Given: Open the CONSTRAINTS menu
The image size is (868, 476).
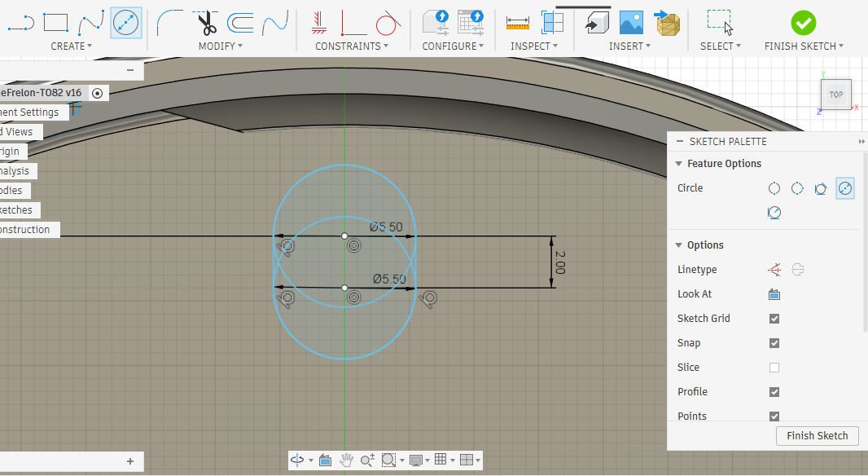Looking at the screenshot, I should coord(352,46).
